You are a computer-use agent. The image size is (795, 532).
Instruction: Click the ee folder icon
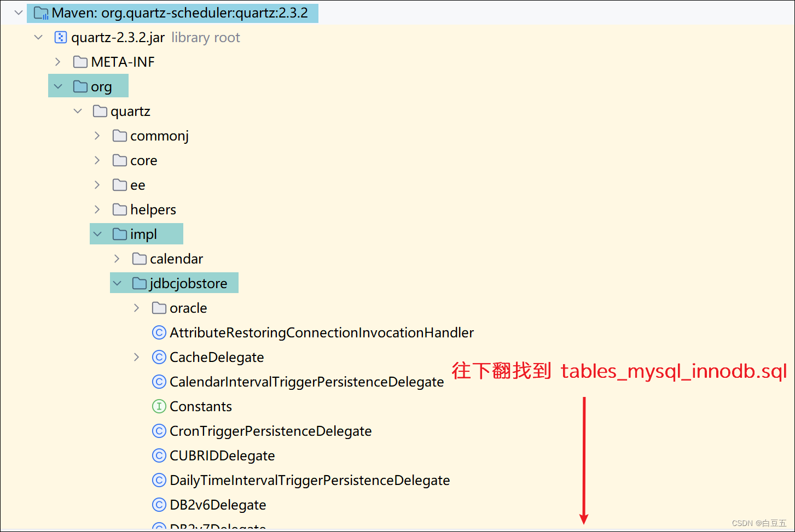click(x=120, y=185)
